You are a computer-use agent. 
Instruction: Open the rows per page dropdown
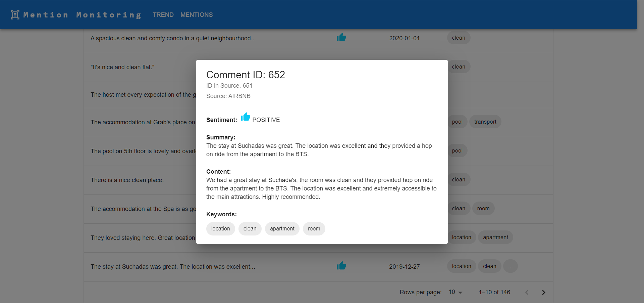[455, 292]
